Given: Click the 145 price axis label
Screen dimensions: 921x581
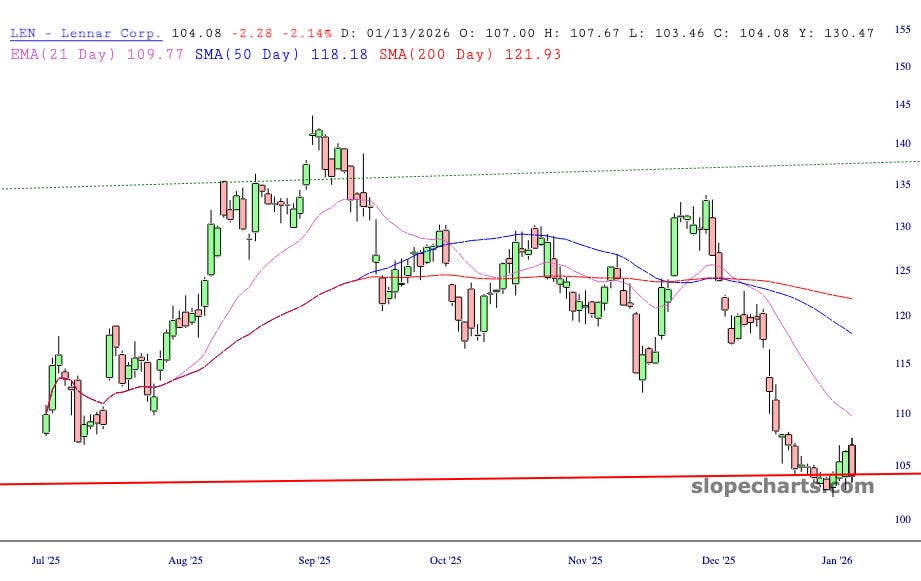Looking at the screenshot, I should [902, 105].
